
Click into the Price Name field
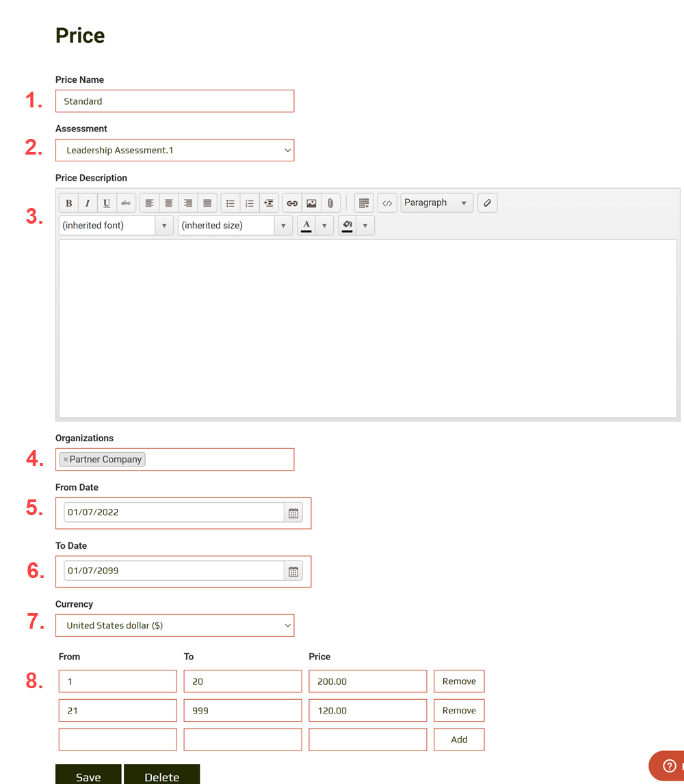[174, 101]
